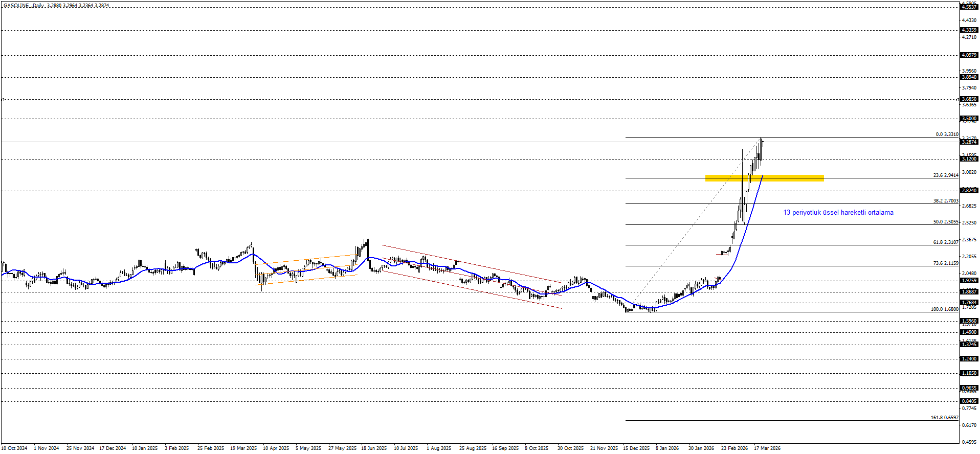This screenshot has height=454, width=980.
Task: Select the 3.5000 horizontal level price tag
Action: pyautogui.click(x=969, y=119)
